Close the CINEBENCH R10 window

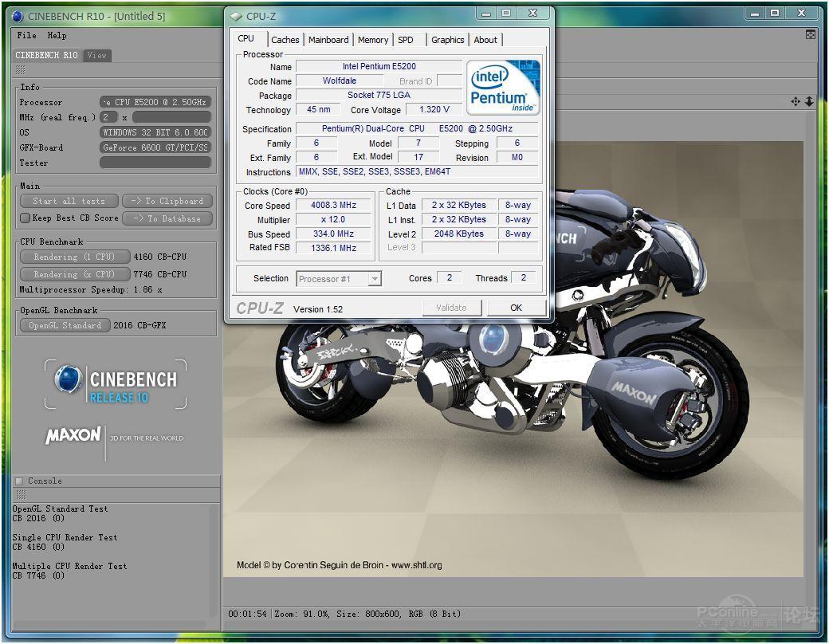point(802,14)
